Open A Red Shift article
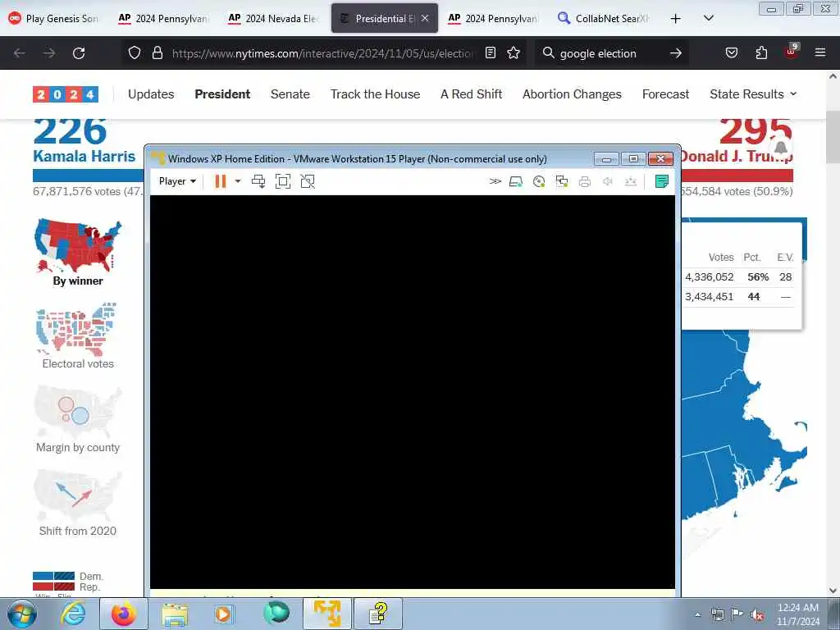840x630 pixels. point(472,94)
